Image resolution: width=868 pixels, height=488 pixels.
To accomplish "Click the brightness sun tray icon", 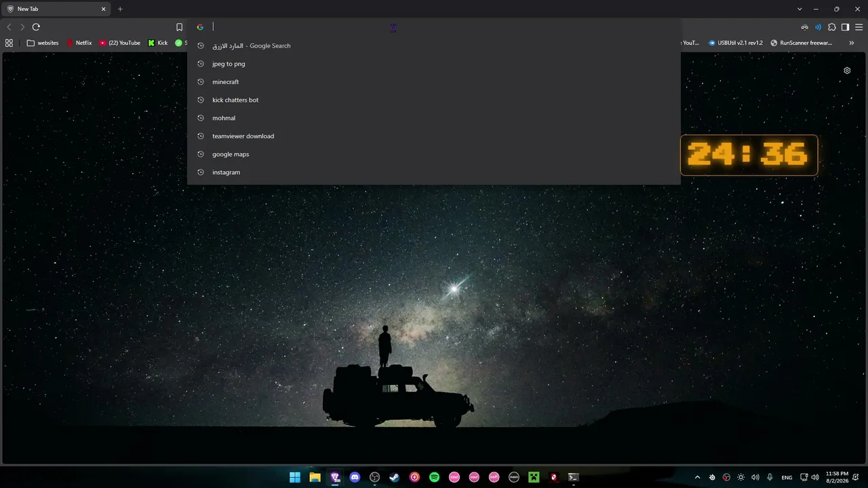I will click(x=741, y=477).
